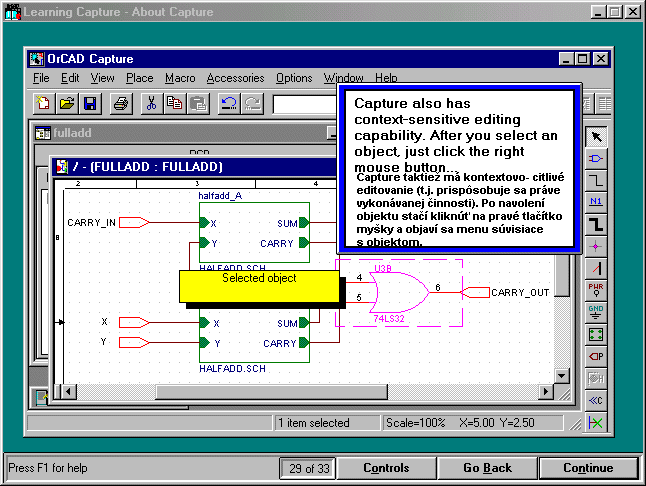This screenshot has height=486, width=646.
Task: Click the Save document toolbar icon
Action: click(x=90, y=102)
